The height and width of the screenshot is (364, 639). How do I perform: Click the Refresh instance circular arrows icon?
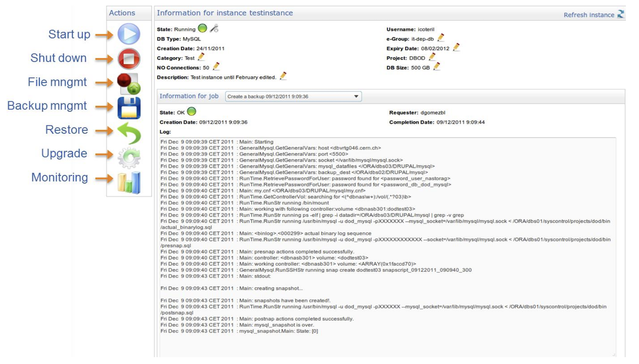(621, 15)
